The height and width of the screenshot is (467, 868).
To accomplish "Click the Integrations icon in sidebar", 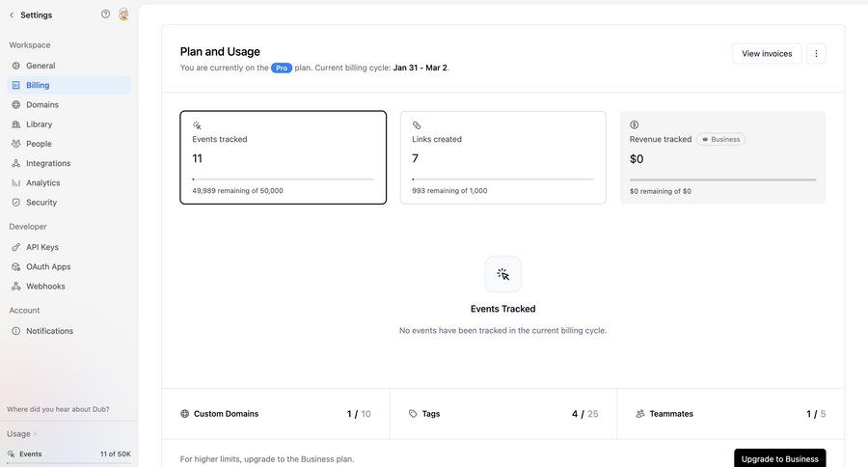I will point(16,163).
